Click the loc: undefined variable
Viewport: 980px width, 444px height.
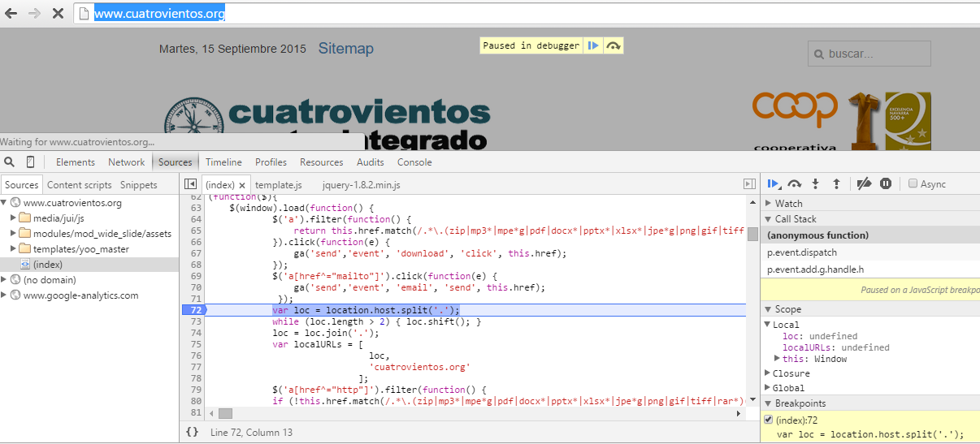820,336
